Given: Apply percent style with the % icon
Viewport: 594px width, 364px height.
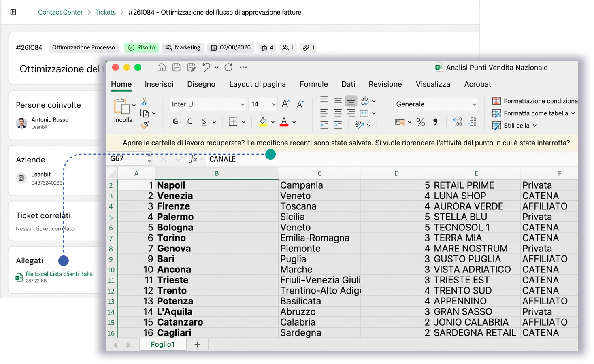Looking at the screenshot, I should click(421, 122).
